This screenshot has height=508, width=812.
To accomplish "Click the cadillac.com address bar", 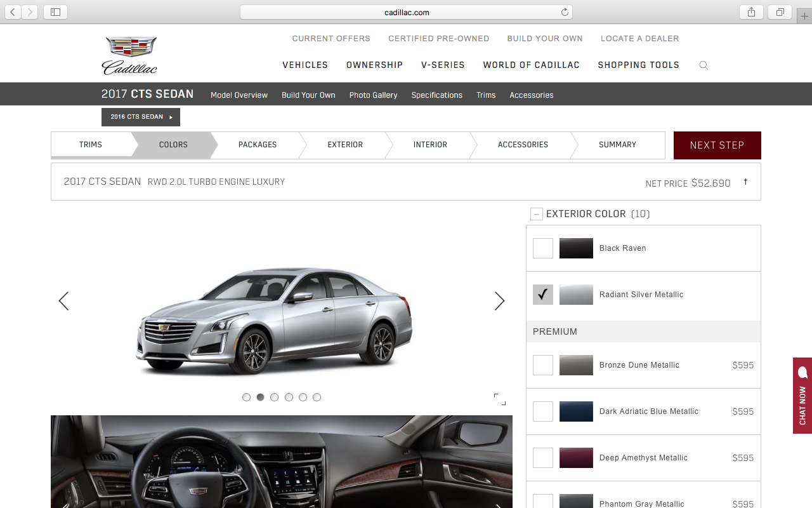I will pos(406,12).
